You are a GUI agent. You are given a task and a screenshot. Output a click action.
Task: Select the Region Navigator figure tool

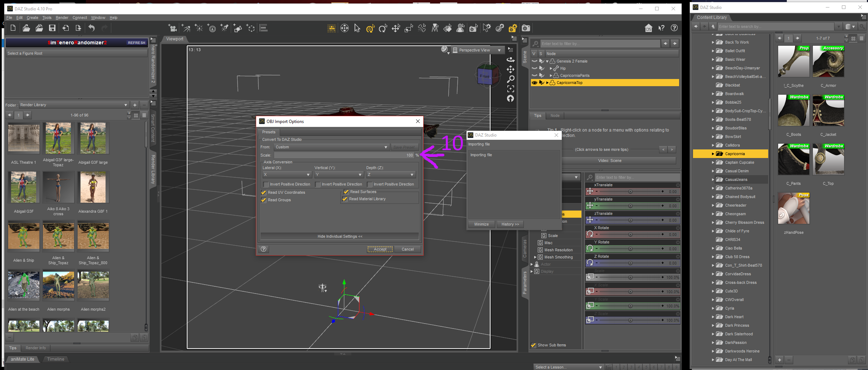(461, 28)
